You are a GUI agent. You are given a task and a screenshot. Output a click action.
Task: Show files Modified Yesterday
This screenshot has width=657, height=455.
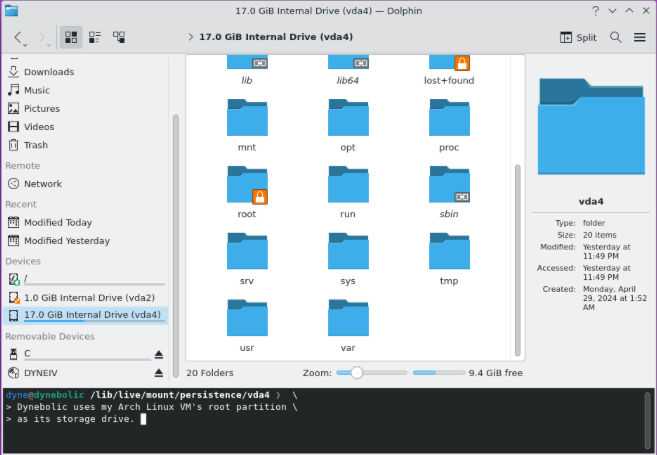[x=86, y=241]
